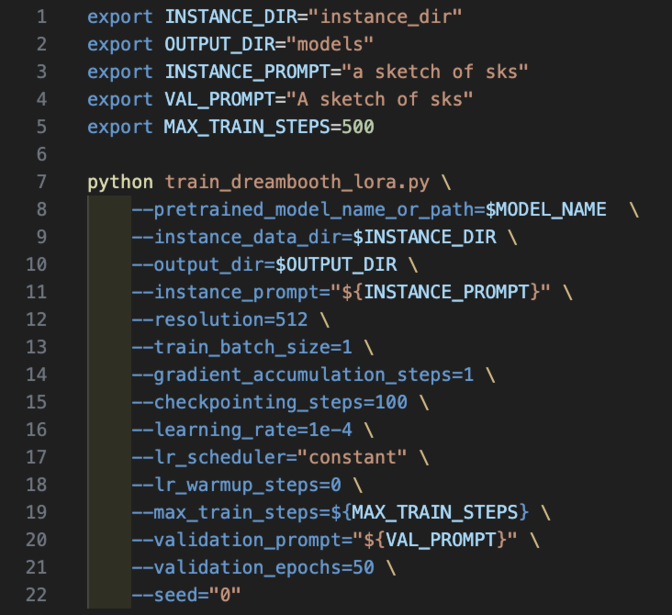672x615 pixels.
Task: Click --train_batch_size=1 argument
Action: tap(242, 347)
